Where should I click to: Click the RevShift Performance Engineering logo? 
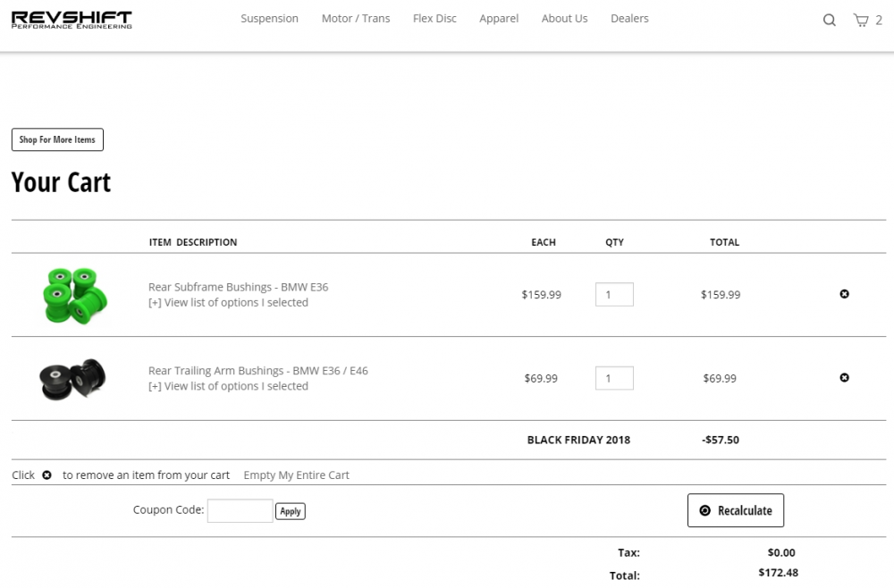pyautogui.click(x=72, y=20)
